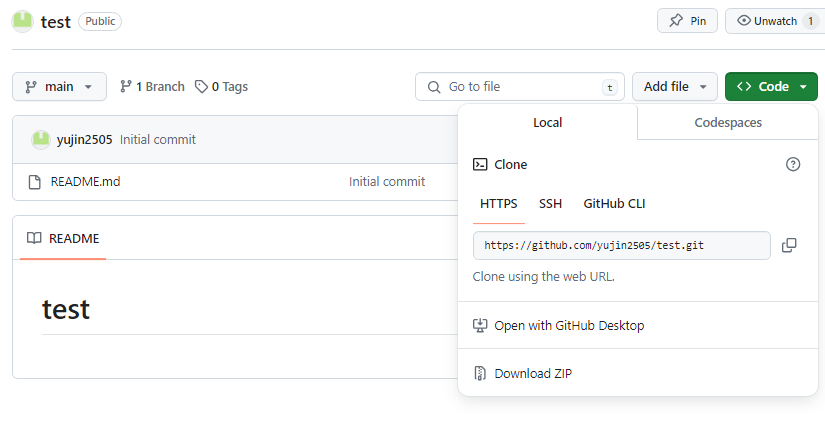This screenshot has height=421, width=825.
Task: Click the terminal icon next to Clone
Action: coord(480,164)
